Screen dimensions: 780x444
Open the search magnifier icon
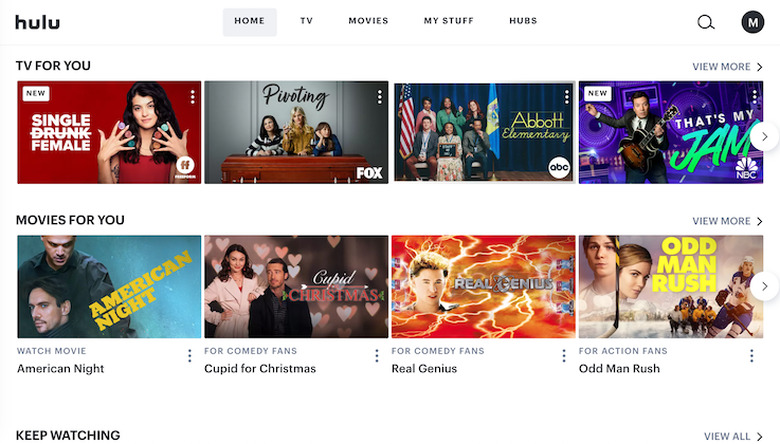[x=705, y=22]
